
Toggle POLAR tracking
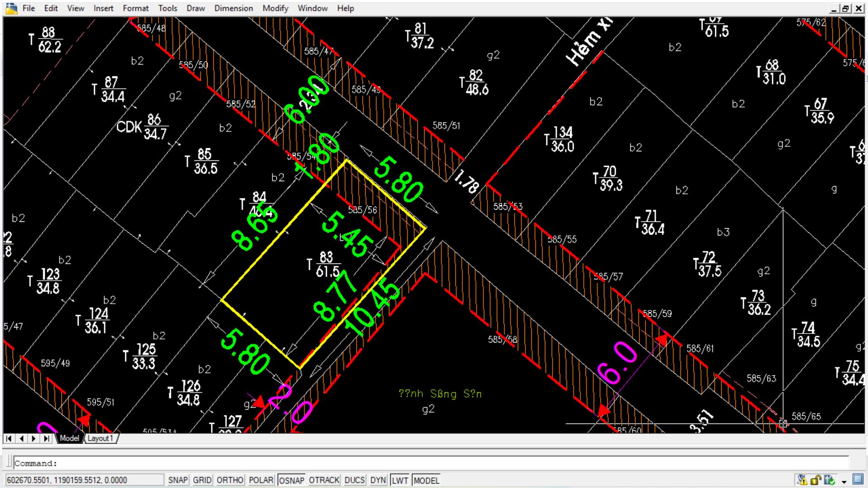click(261, 480)
